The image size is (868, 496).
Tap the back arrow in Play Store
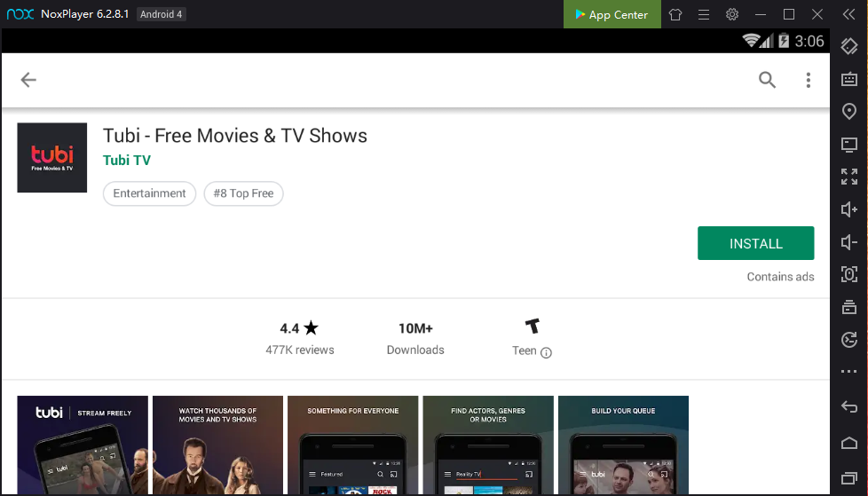pyautogui.click(x=28, y=80)
